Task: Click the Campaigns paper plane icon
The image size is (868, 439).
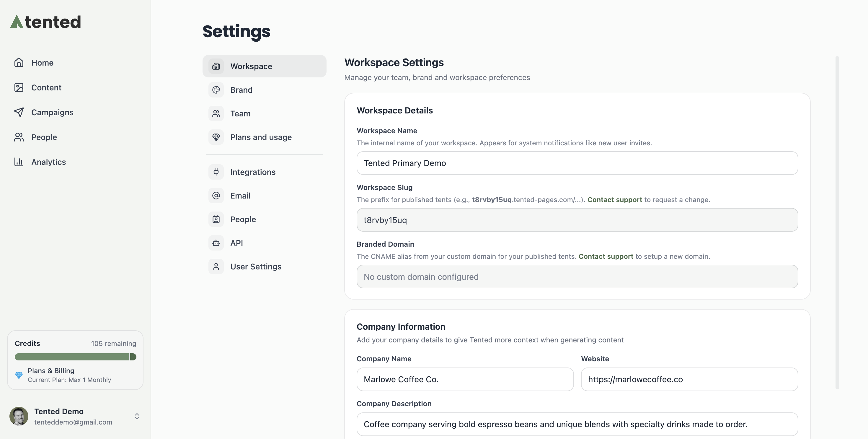Action: coord(19,112)
